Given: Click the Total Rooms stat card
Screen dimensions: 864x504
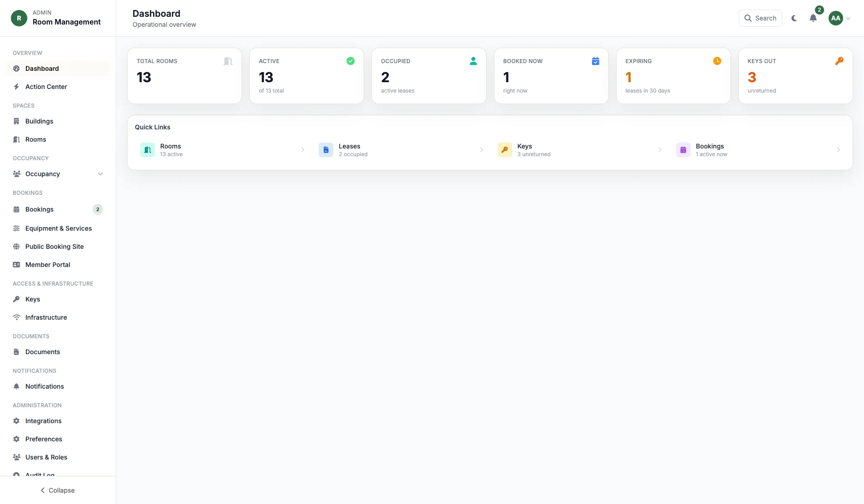Looking at the screenshot, I should (x=184, y=76).
